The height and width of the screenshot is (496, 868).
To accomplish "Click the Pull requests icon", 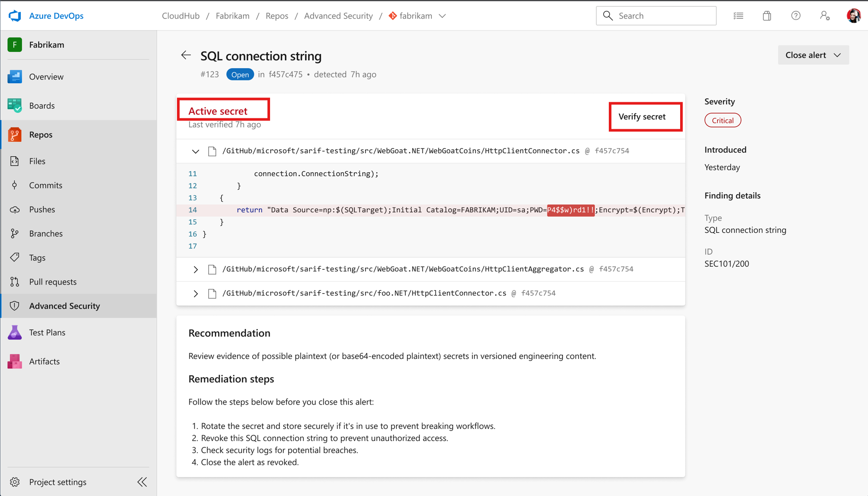I will [x=15, y=282].
